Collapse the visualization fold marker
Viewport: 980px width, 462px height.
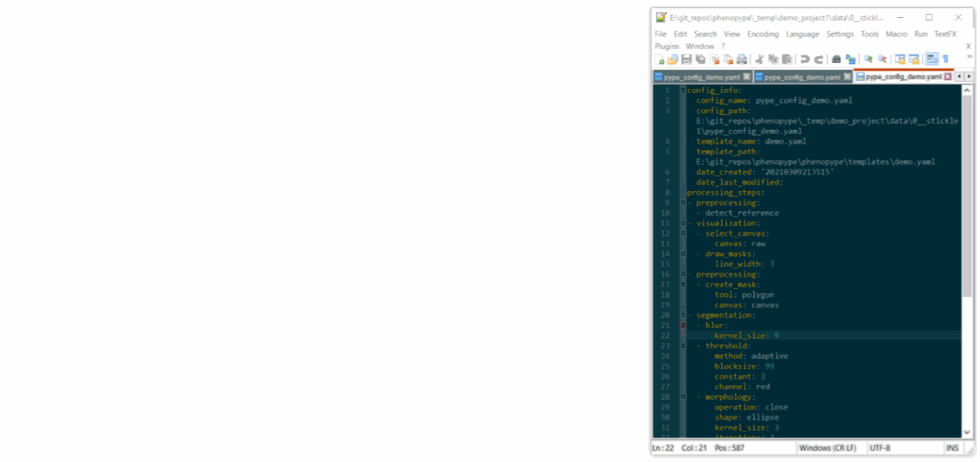coord(684,223)
